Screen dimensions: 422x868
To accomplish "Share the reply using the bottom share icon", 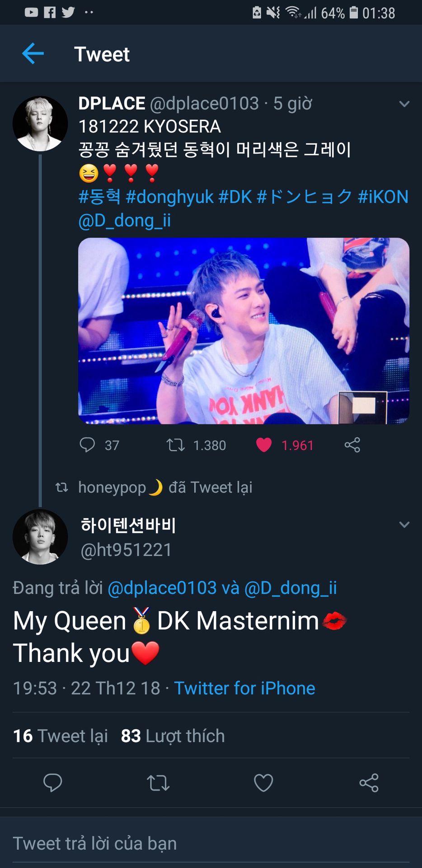I will [x=369, y=783].
